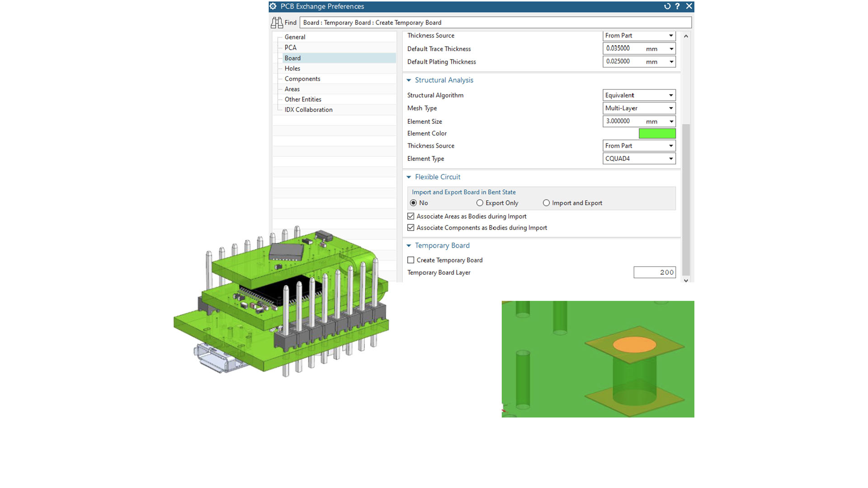Screen dimensions: 868x488
Task: Click the scrollbar down arrow
Action: 686,281
